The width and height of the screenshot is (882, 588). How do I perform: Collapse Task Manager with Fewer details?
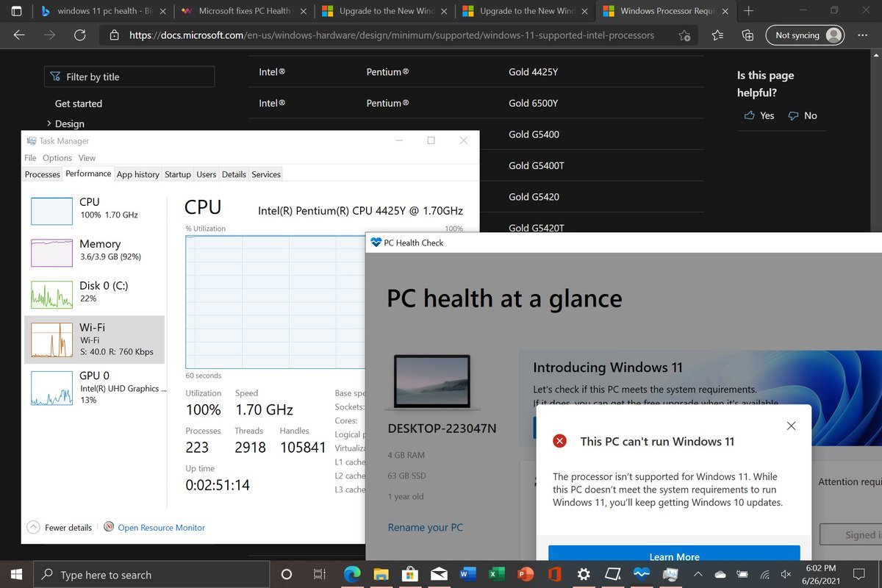coord(60,528)
